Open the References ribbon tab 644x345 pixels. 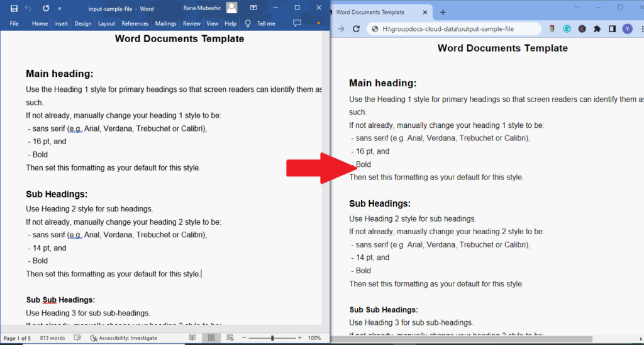coord(135,23)
